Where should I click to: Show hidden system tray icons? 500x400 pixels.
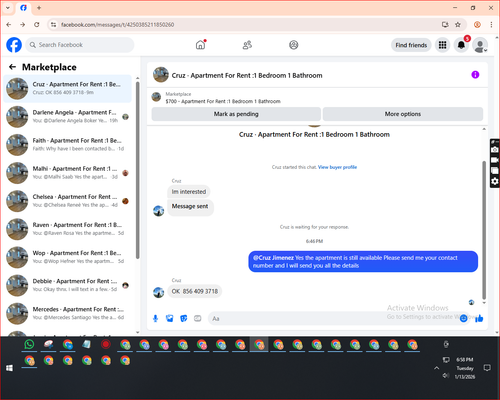click(436, 368)
